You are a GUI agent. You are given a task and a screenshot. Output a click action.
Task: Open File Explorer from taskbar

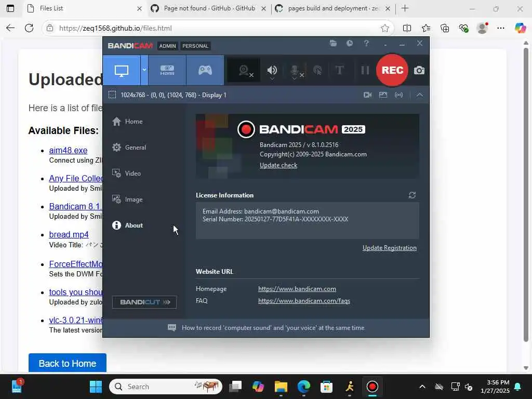(x=281, y=387)
